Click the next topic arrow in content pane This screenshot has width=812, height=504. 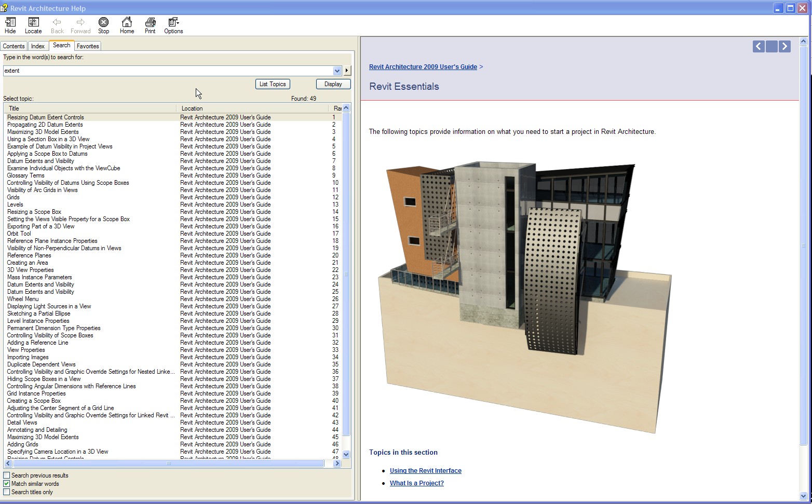point(784,47)
